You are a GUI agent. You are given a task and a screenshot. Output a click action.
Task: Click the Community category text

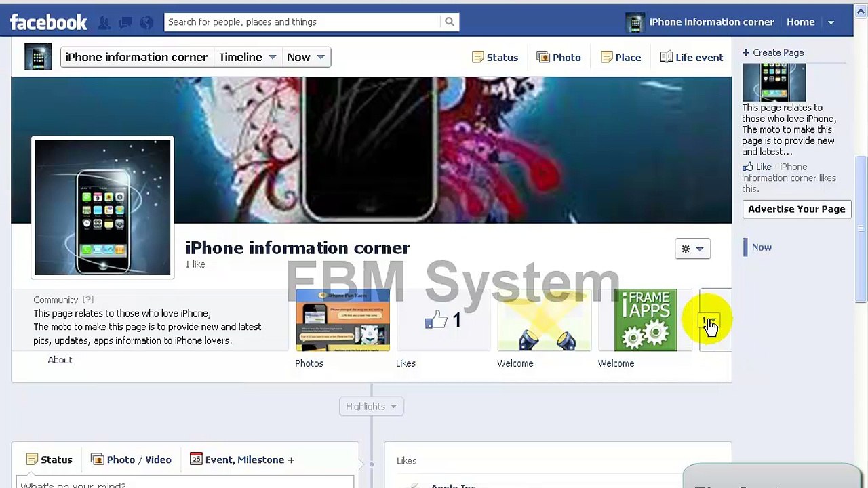pos(56,300)
